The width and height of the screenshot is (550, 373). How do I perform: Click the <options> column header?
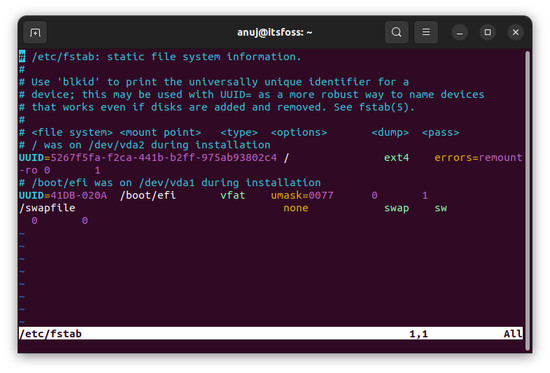click(299, 133)
